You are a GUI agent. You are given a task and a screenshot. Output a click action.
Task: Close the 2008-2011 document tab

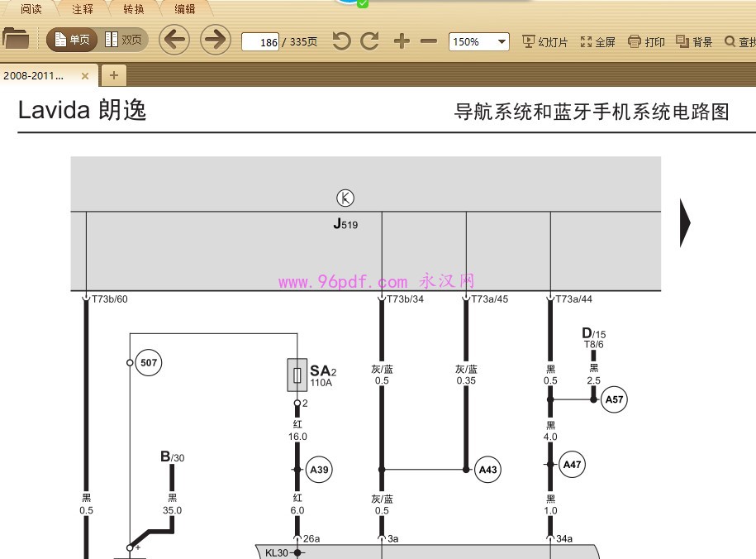[x=85, y=76]
